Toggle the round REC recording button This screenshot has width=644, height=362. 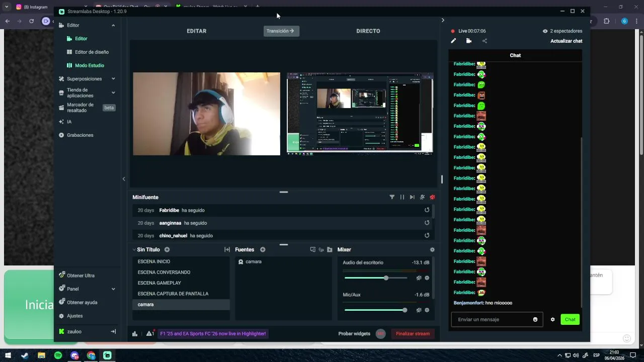(381, 333)
